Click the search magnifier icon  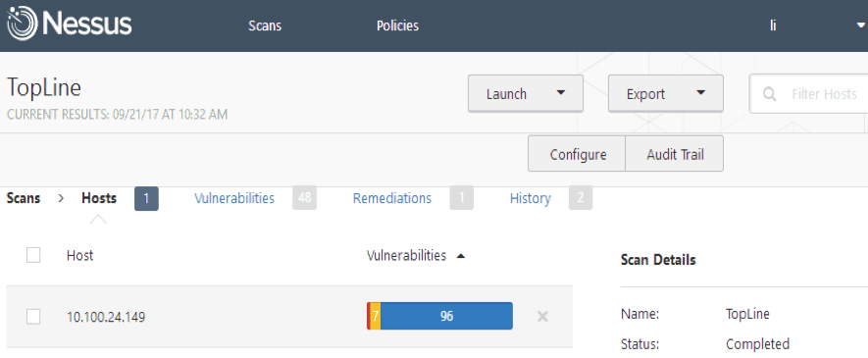[x=770, y=94]
